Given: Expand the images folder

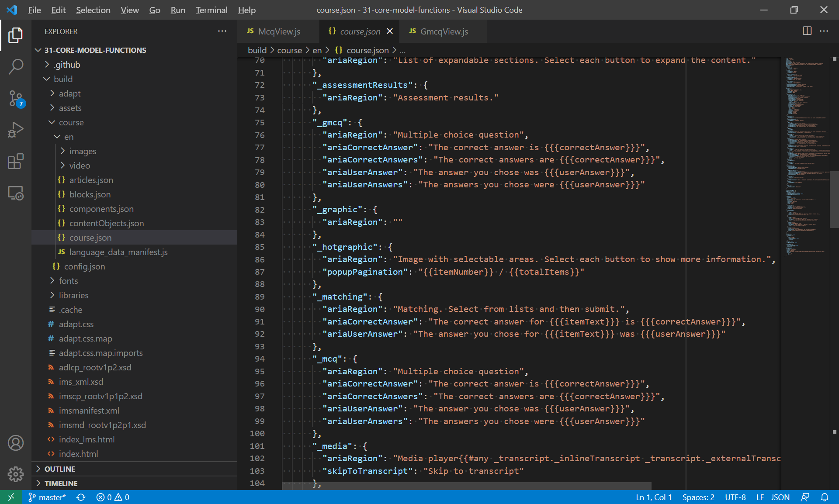Looking at the screenshot, I should coord(82,151).
